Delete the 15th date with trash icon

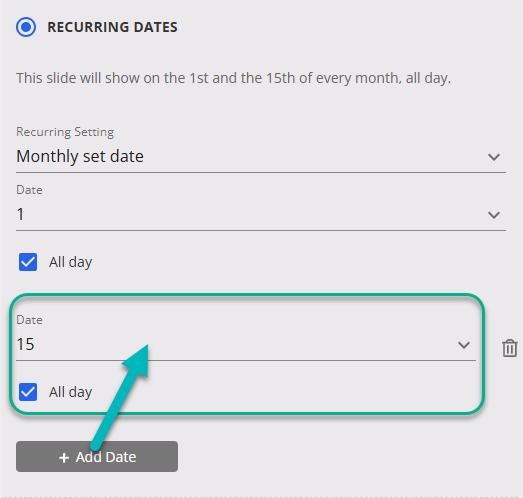[510, 348]
